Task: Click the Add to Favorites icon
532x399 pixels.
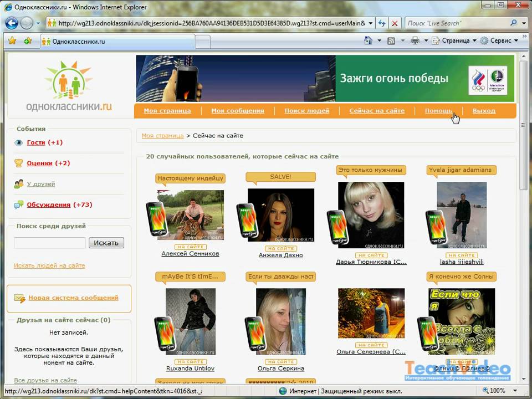Action: pyautogui.click(x=28, y=41)
